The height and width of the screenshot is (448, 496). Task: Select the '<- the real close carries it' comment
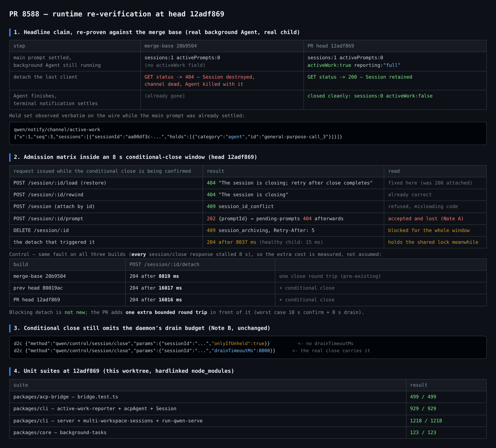coord(331,351)
